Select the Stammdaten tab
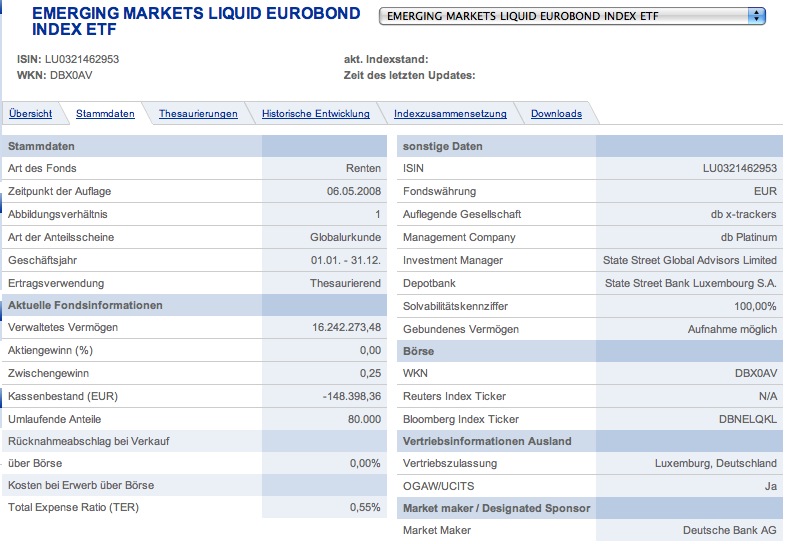The image size is (789, 544). click(105, 114)
